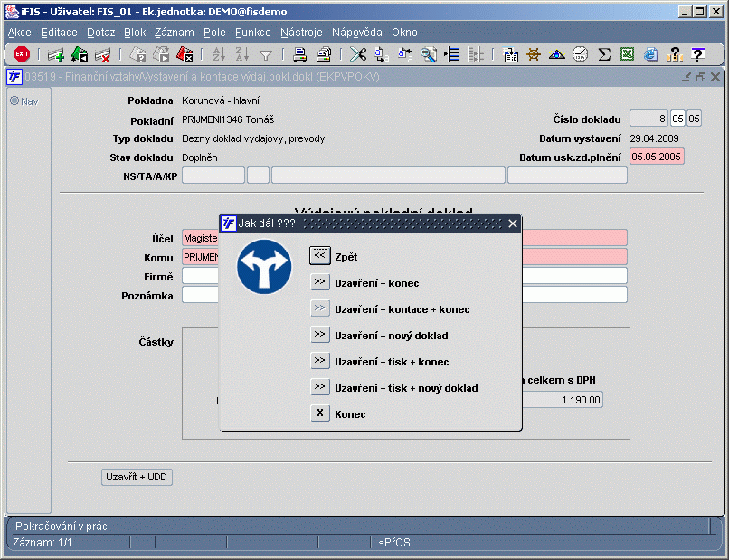Click the single printer icon

pyautogui.click(x=300, y=55)
